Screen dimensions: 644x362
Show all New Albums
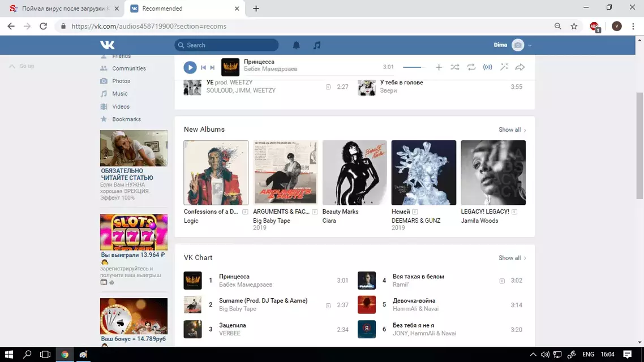(x=512, y=130)
